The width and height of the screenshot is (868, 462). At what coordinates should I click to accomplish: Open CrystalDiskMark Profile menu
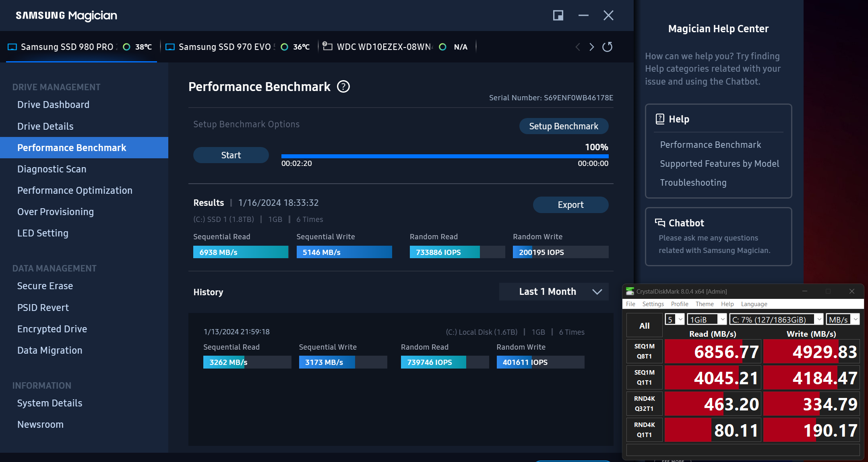[680, 304]
